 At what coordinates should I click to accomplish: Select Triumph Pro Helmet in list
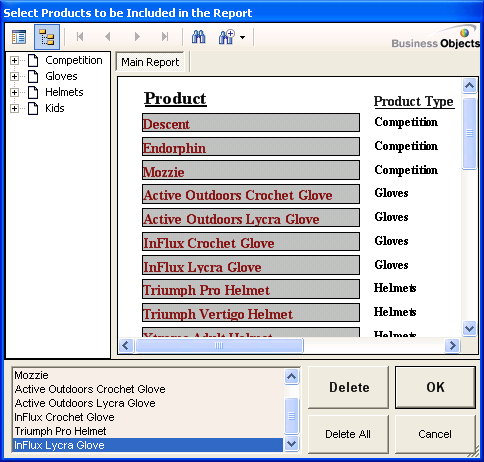point(148,431)
